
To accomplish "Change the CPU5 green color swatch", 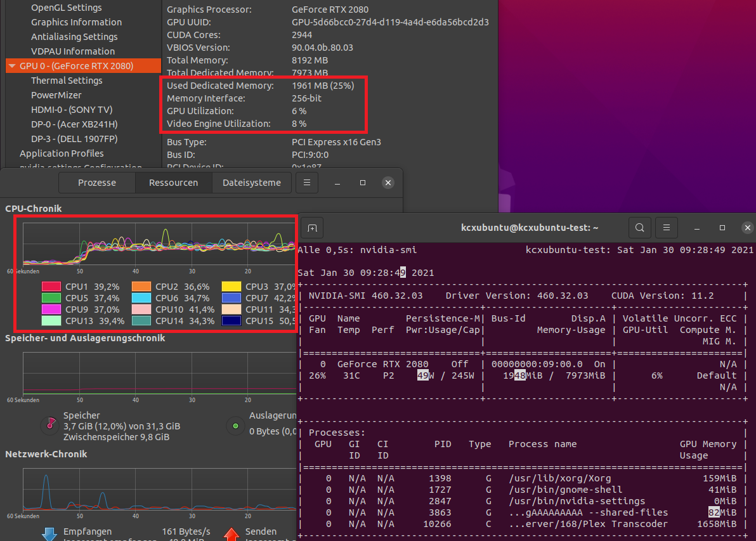I will tap(51, 298).
